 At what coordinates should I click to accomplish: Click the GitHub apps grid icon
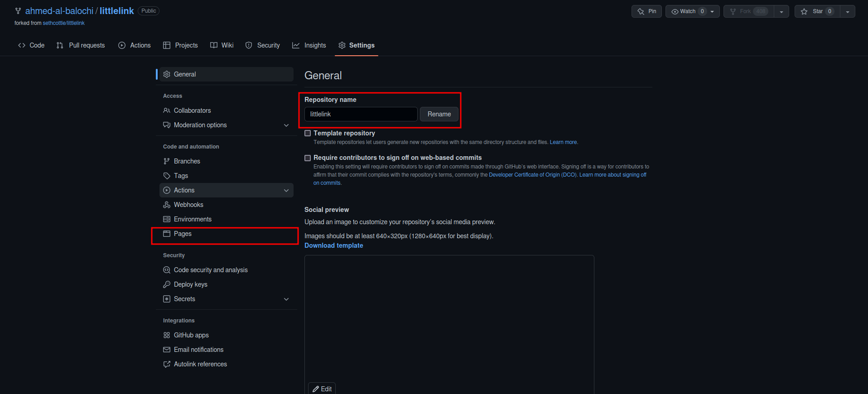(x=167, y=335)
